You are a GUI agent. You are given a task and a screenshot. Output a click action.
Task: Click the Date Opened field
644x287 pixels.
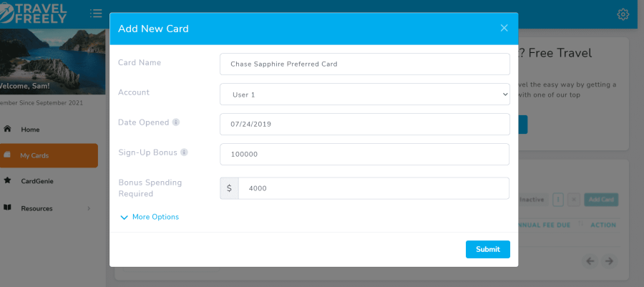[x=365, y=124]
